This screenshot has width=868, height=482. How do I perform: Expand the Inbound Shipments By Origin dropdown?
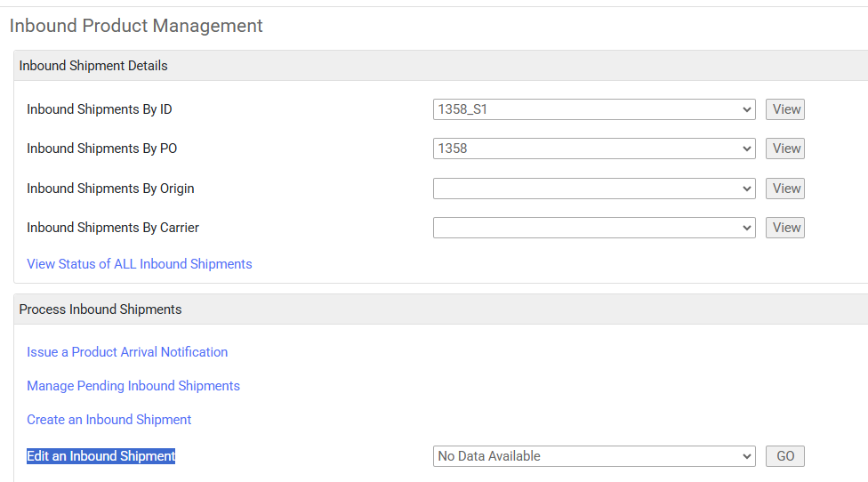tap(594, 189)
